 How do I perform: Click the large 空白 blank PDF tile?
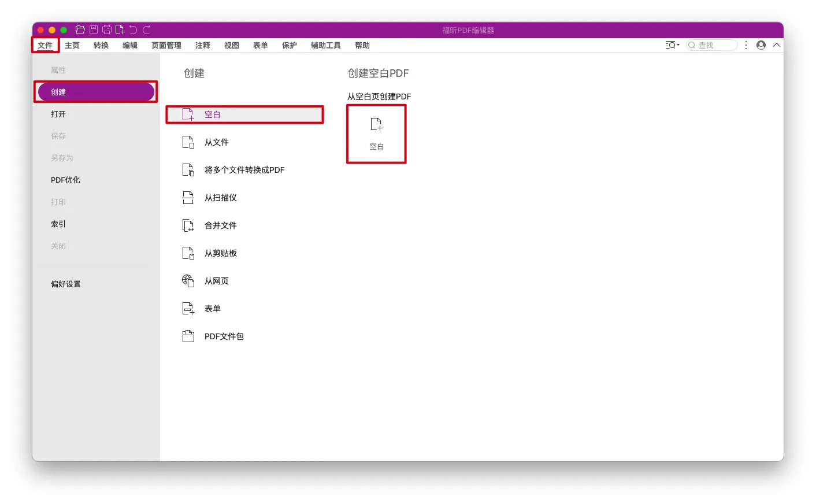[x=376, y=134]
